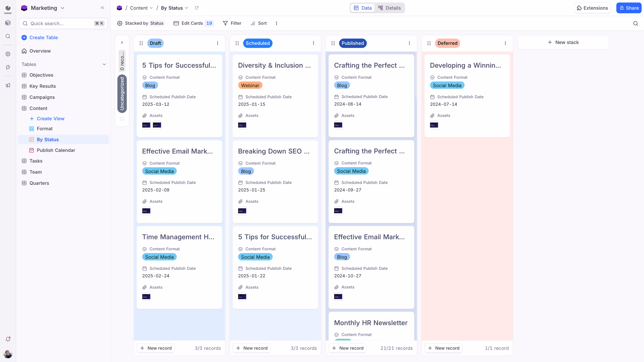644x362 pixels.
Task: Open the Marketing base dropdown
Action: pyautogui.click(x=43, y=8)
